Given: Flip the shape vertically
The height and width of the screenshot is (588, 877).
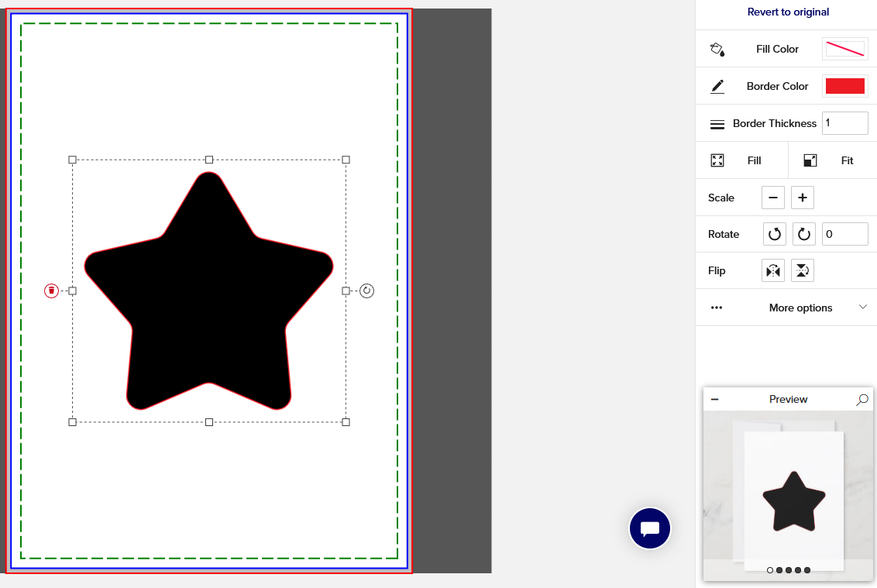Looking at the screenshot, I should (x=802, y=271).
